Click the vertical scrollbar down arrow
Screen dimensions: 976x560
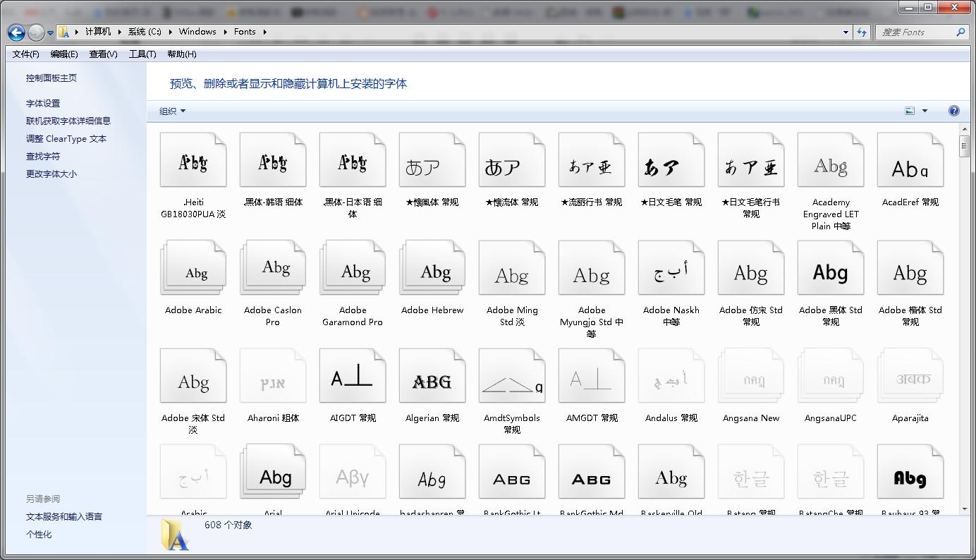coord(963,508)
